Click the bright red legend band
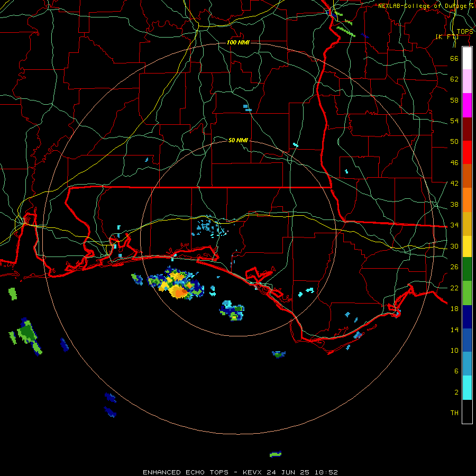Image resolution: width=476 pixels, height=476 pixels. 467,152
